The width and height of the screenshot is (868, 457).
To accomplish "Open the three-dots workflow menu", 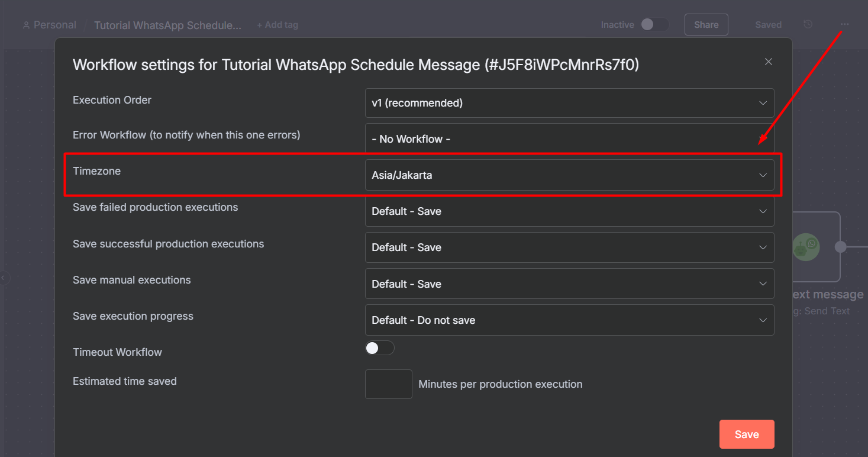I will [844, 24].
